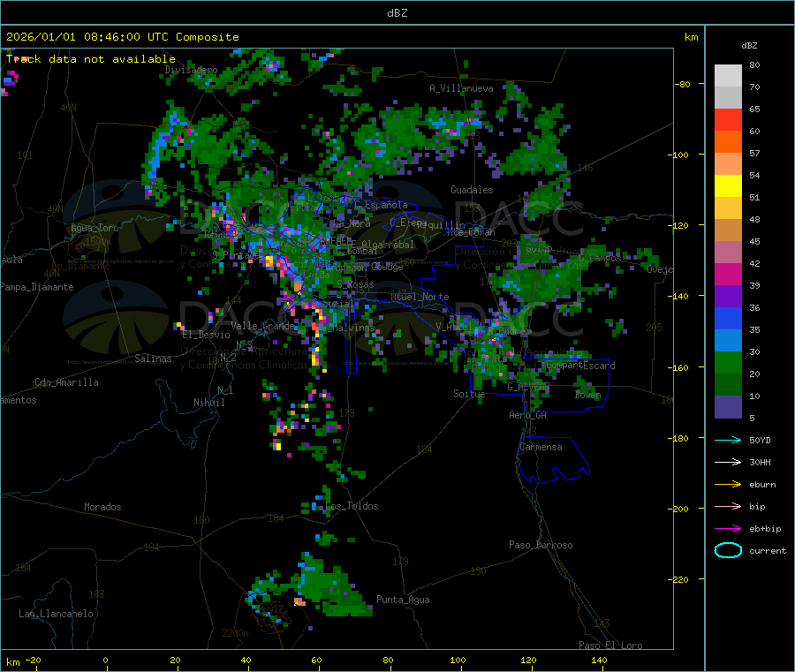The image size is (795, 672).
Task: Click the Pampa_Diamante map label
Action: (x=37, y=287)
